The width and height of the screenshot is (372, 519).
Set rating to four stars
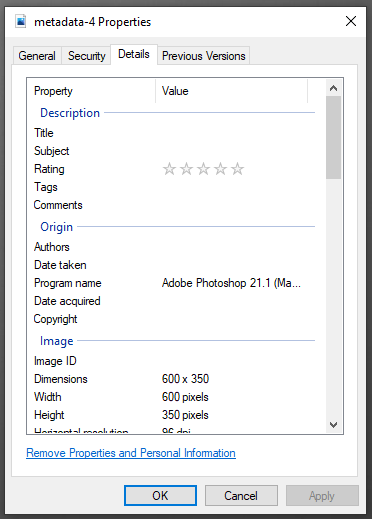[220, 169]
